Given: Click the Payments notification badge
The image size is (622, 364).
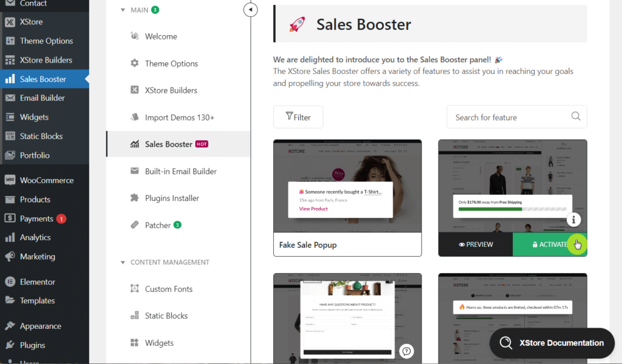Looking at the screenshot, I should click(x=61, y=218).
